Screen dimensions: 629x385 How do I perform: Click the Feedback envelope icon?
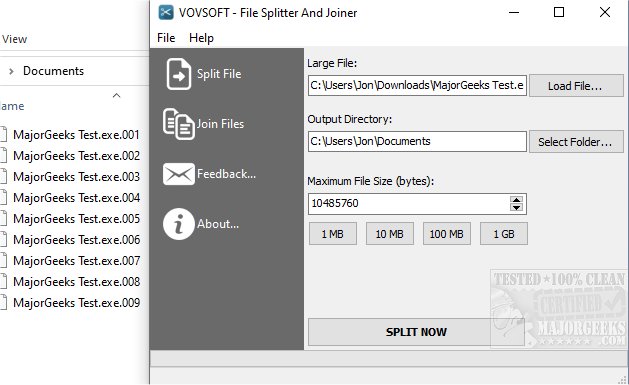(x=179, y=174)
